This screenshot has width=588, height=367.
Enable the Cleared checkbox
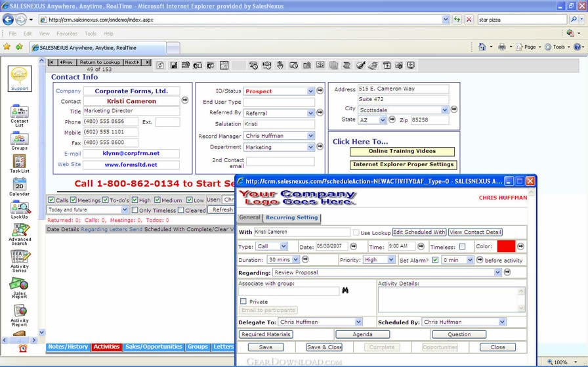pyautogui.click(x=180, y=210)
